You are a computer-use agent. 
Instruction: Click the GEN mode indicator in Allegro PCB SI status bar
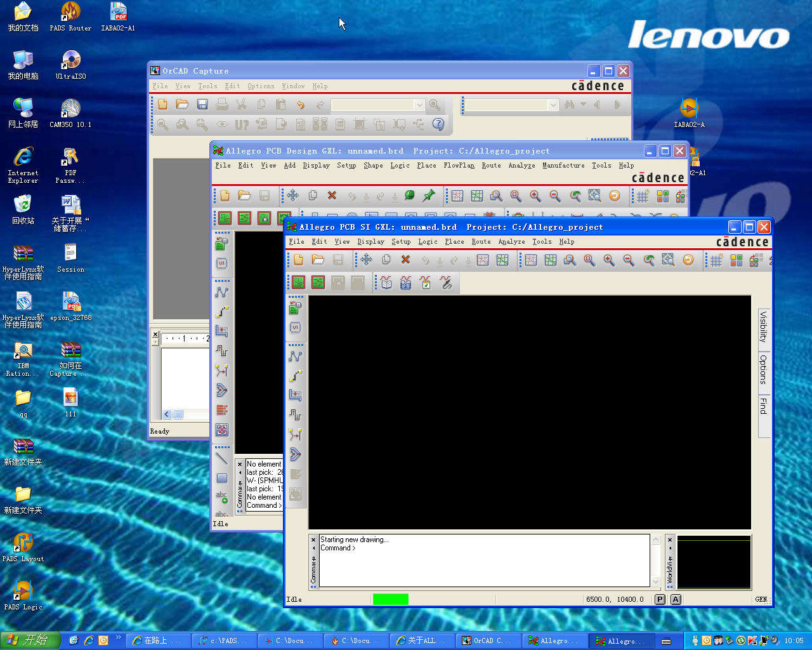tap(761, 599)
